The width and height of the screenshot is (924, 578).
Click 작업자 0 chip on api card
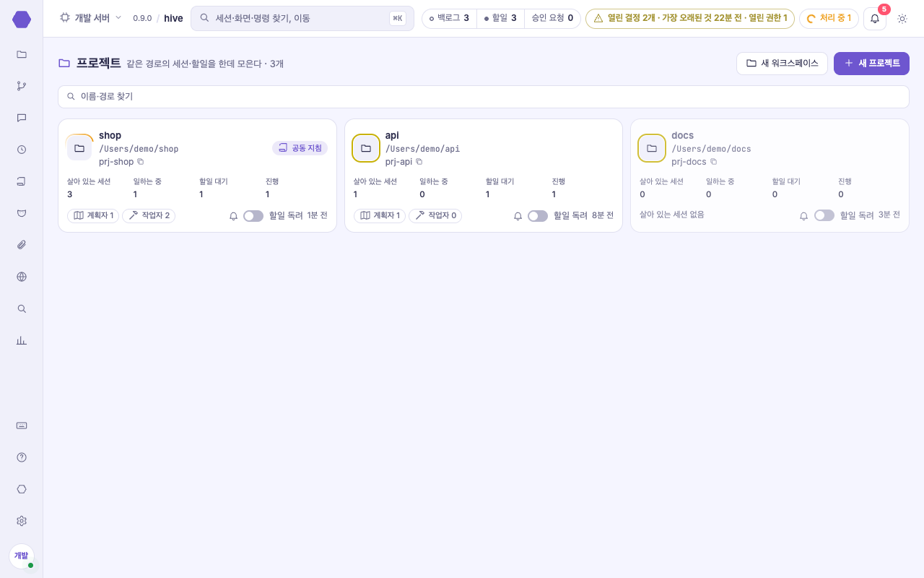tap(435, 216)
